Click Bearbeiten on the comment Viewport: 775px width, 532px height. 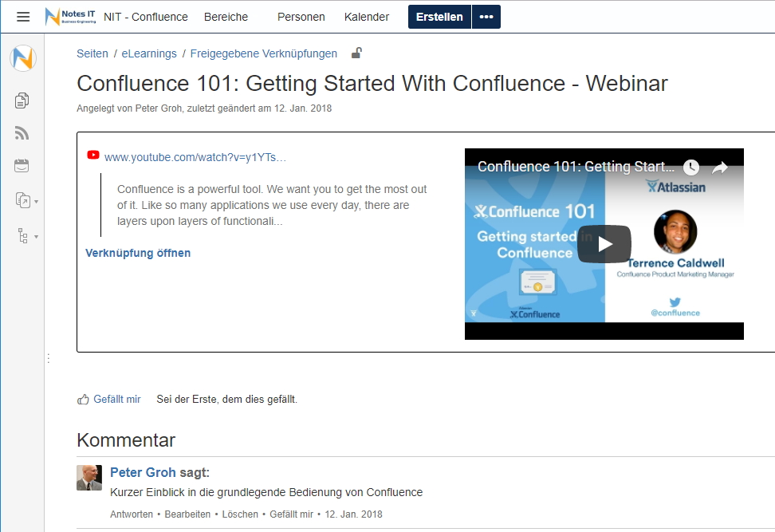point(187,514)
